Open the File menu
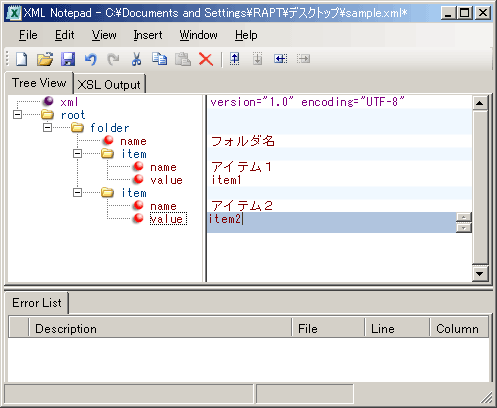Image resolution: width=497 pixels, height=408 pixels. (28, 35)
